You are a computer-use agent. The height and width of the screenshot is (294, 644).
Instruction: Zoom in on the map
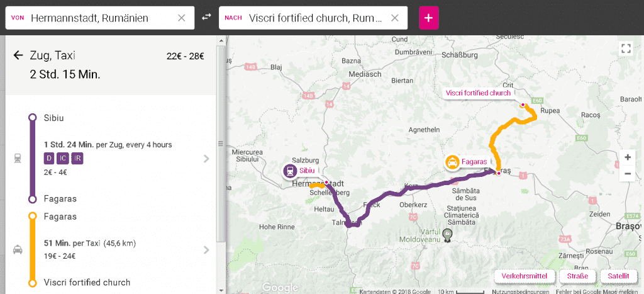627,157
